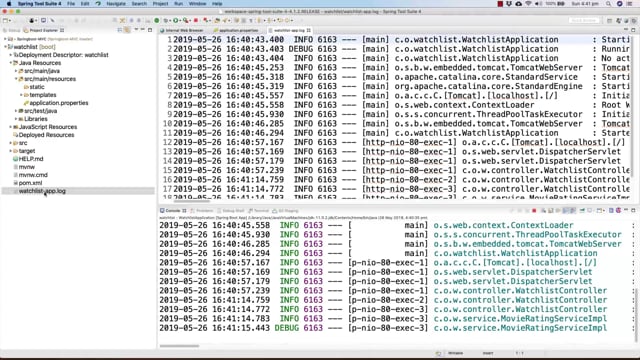Click the New file toolbar icon
This screenshot has width=640, height=360.
[5, 20]
